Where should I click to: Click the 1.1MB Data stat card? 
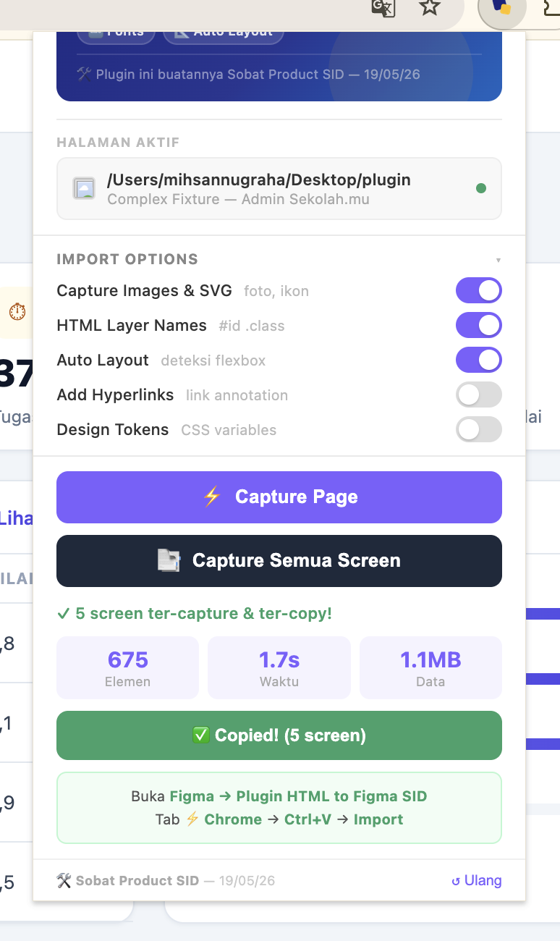click(x=430, y=667)
